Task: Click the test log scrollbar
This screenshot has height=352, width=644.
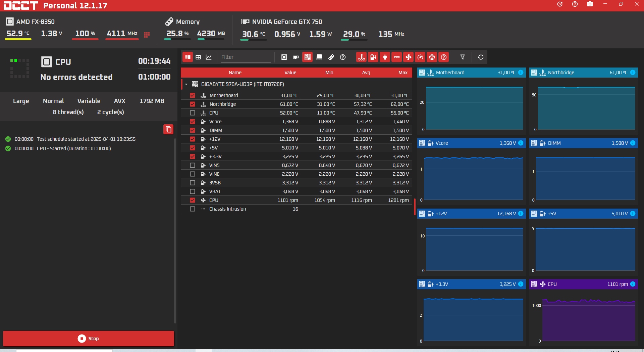Action: click(x=175, y=230)
